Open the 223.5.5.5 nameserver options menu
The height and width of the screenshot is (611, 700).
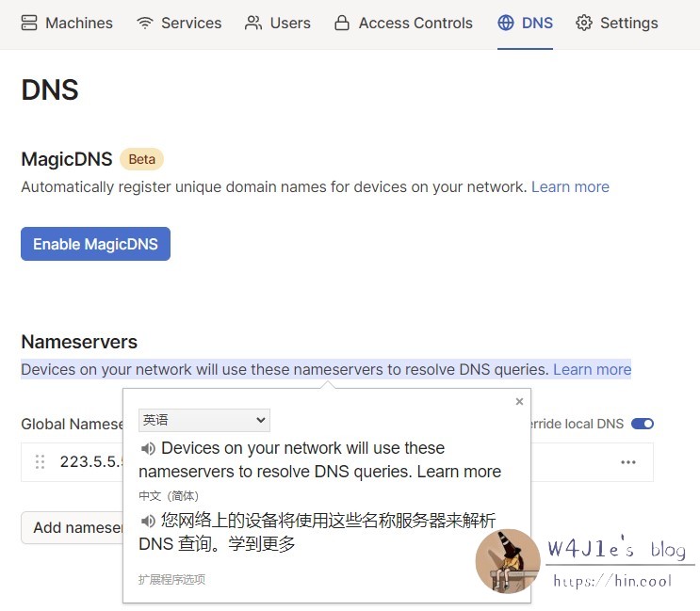[628, 462]
